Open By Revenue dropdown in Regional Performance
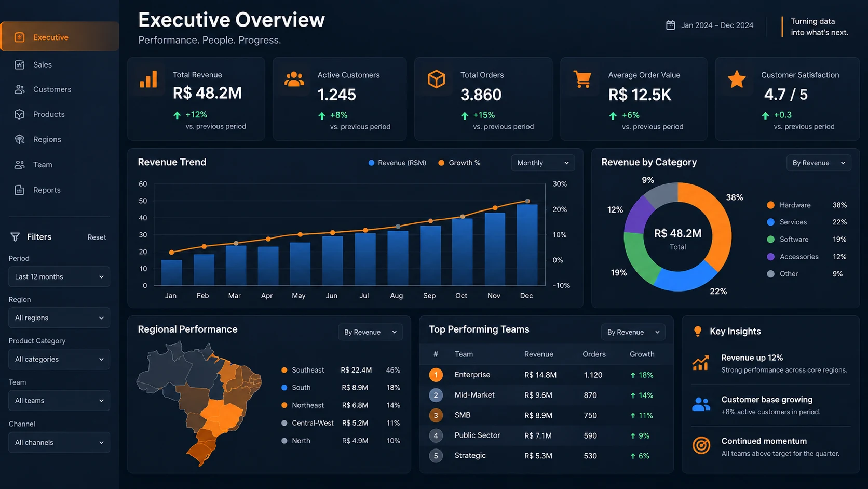Viewport: 868px width, 489px height. tap(370, 332)
